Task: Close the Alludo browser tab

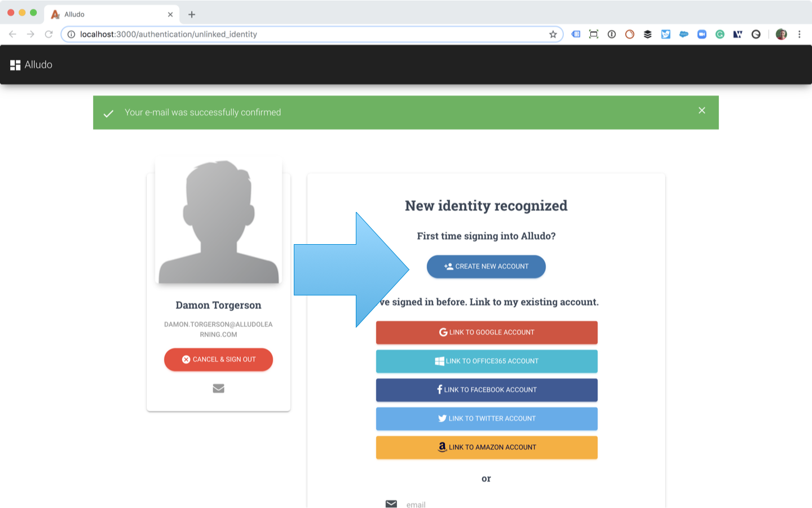Action: pyautogui.click(x=170, y=15)
